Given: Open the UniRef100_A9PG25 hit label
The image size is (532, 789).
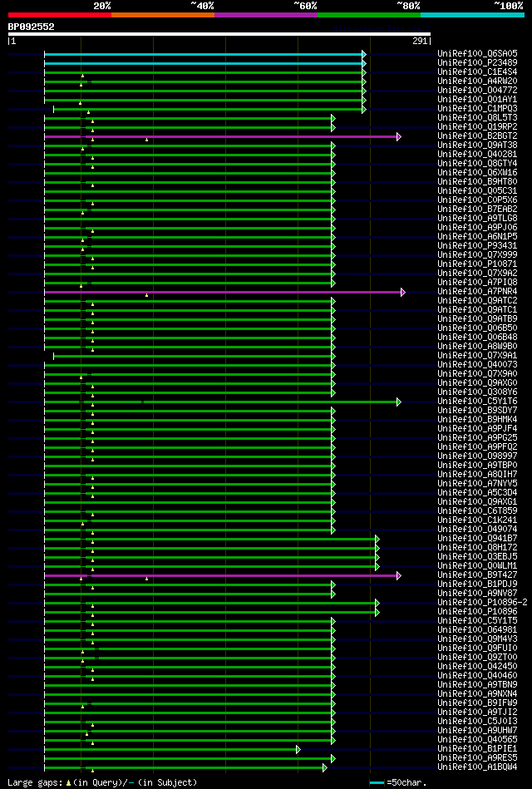Looking at the screenshot, I should pyautogui.click(x=477, y=437).
